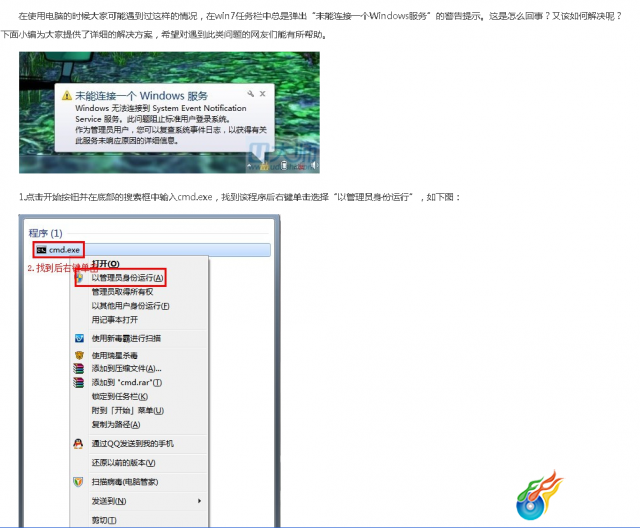Viewport: 640px width, 528px height.
Task: Choose 剪切(T) in the context menu
Action: (x=104, y=520)
